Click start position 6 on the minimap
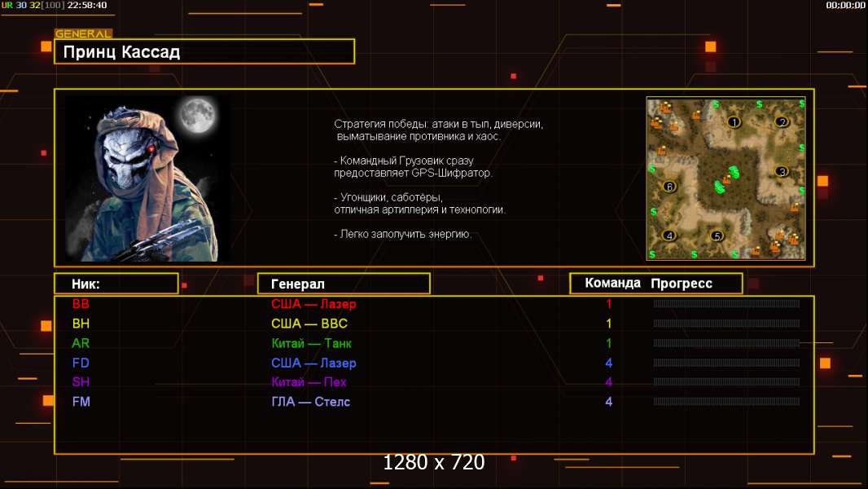The height and width of the screenshot is (489, 868). (x=670, y=187)
